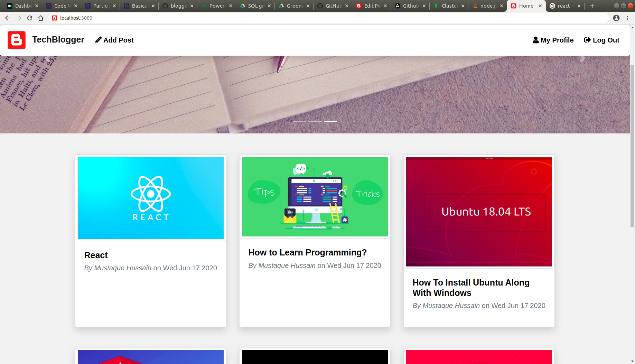Click the carousel next arrow
Image resolution: width=635 pixels, height=364 pixels.
pos(582,59)
